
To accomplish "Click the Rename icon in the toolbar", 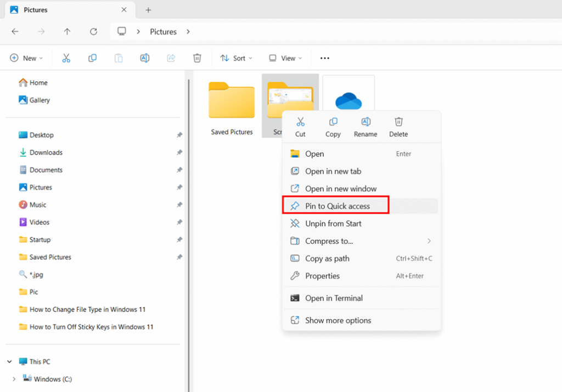I will point(145,58).
